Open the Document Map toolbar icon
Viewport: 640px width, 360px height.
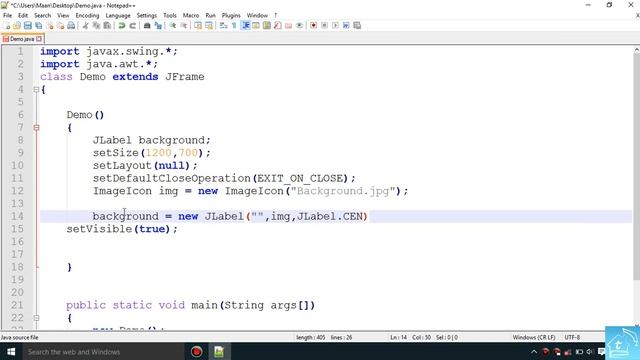[267, 25]
